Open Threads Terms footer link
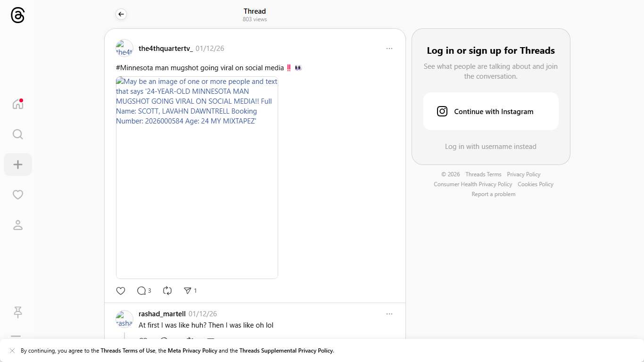The width and height of the screenshot is (644, 362). pos(483,174)
